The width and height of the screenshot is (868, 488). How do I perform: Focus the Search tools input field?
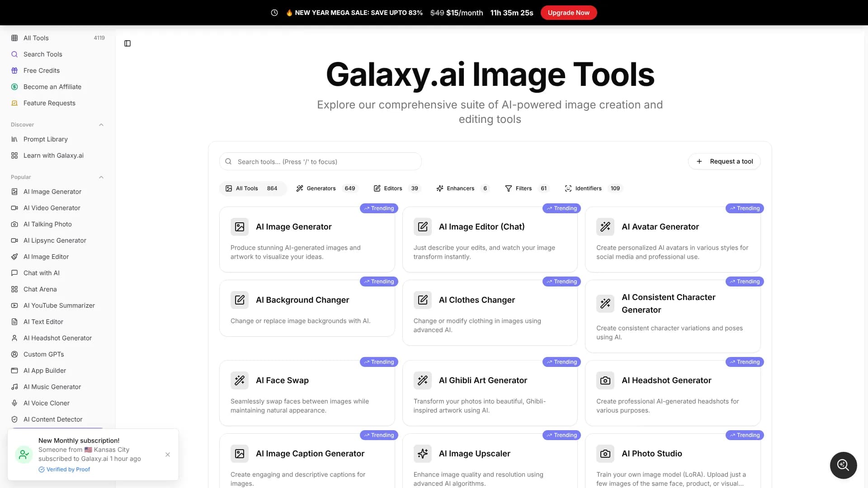321,161
